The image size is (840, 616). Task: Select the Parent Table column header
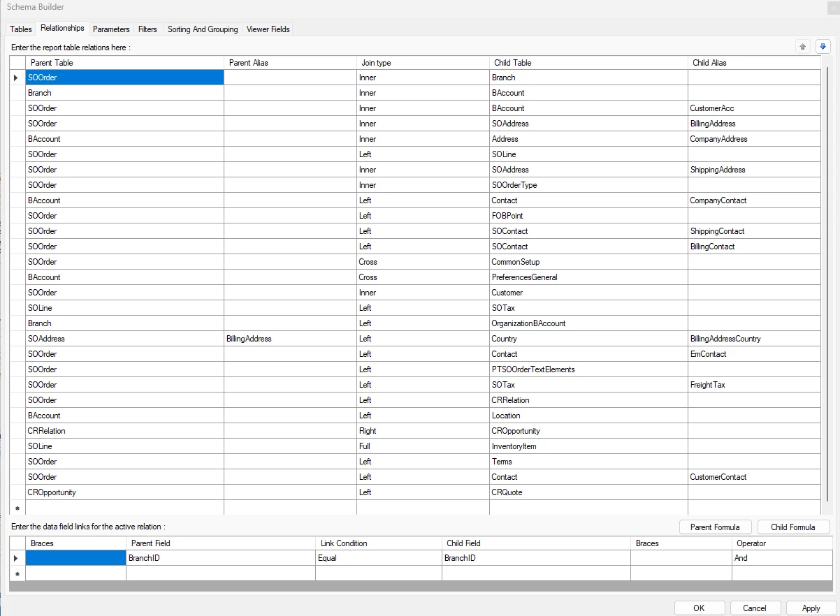coord(124,63)
